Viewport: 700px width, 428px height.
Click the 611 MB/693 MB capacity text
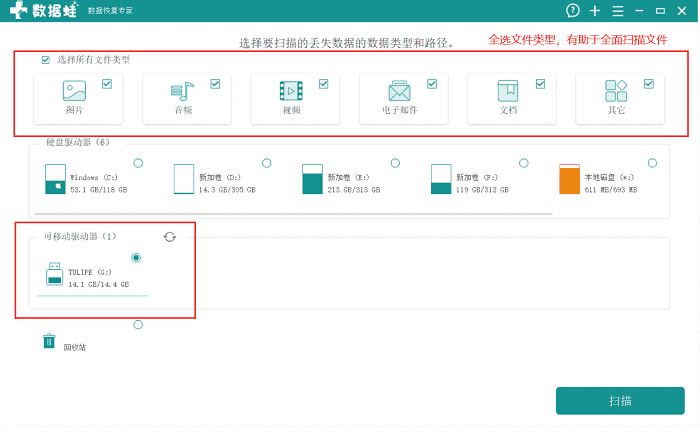[611, 190]
